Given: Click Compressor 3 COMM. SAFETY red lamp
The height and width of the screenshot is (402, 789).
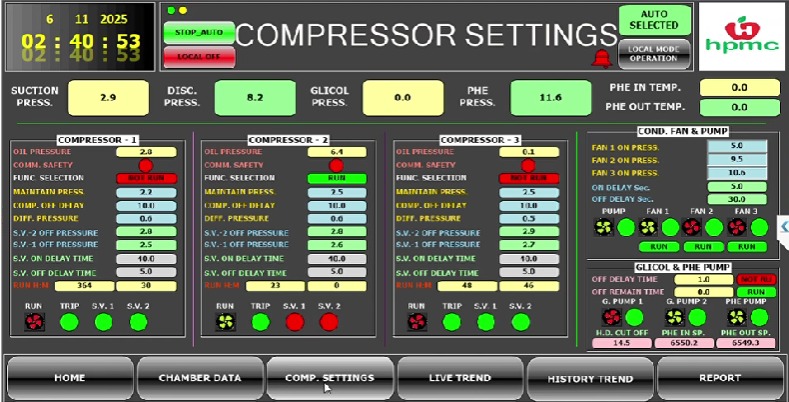Looking at the screenshot, I should click(x=528, y=165).
